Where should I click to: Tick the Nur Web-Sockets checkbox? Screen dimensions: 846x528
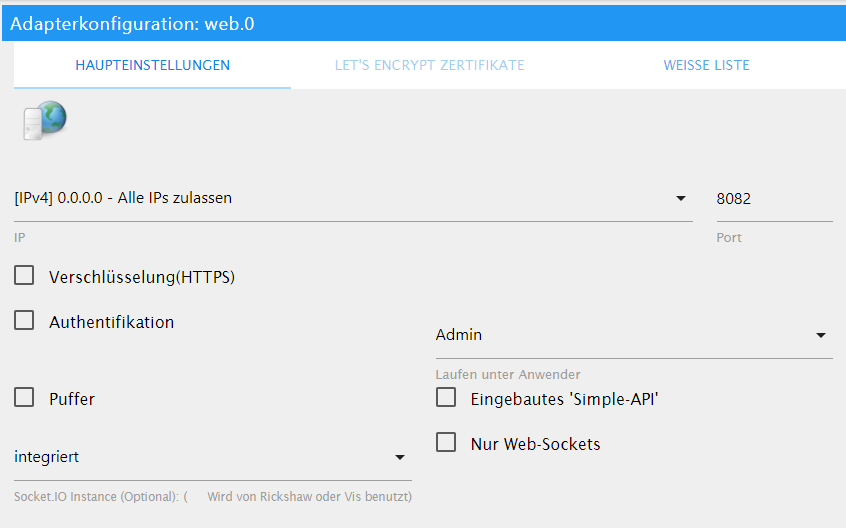click(446, 442)
